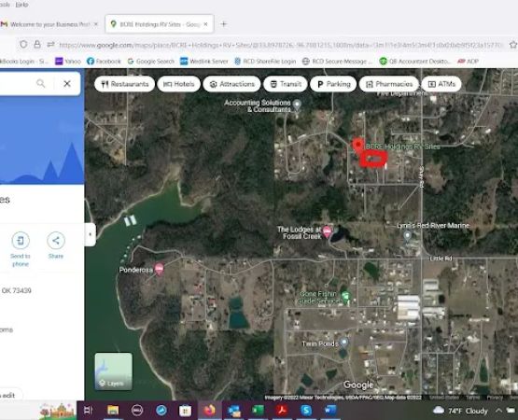518x420 pixels.
Task: Click the shield tracking protection icon
Action: 23,44
